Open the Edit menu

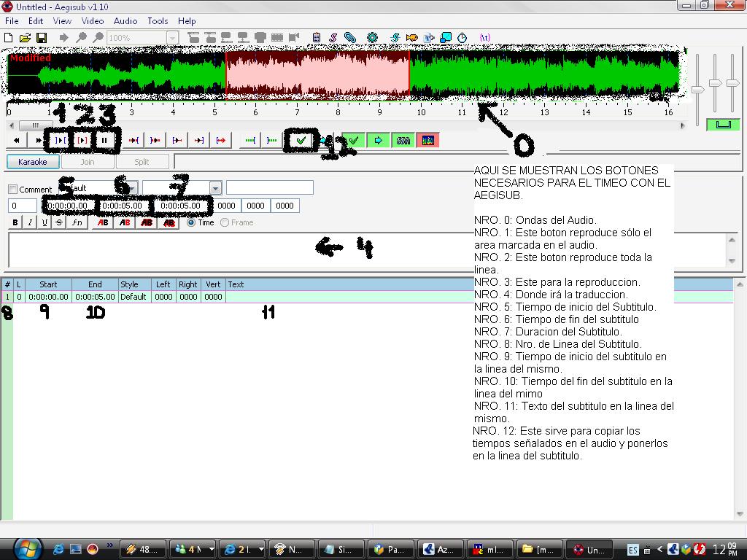pos(36,21)
